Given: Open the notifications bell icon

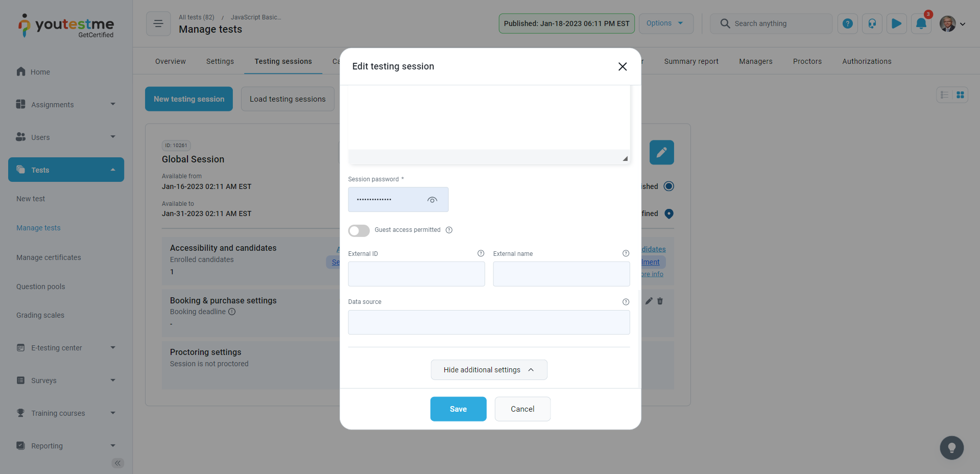Looking at the screenshot, I should tap(921, 23).
